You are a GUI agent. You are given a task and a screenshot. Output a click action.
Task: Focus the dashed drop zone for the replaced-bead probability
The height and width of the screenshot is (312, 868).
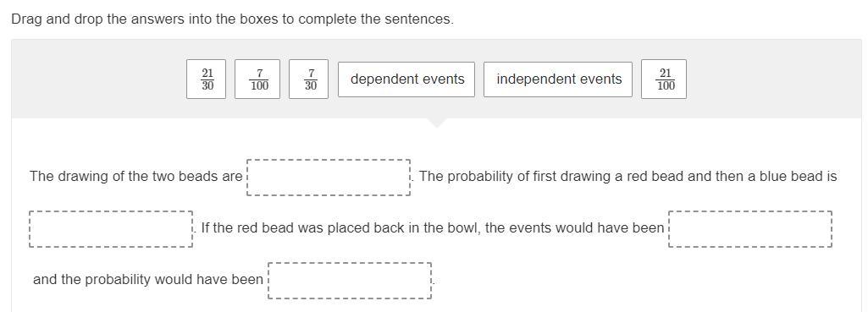350,281
